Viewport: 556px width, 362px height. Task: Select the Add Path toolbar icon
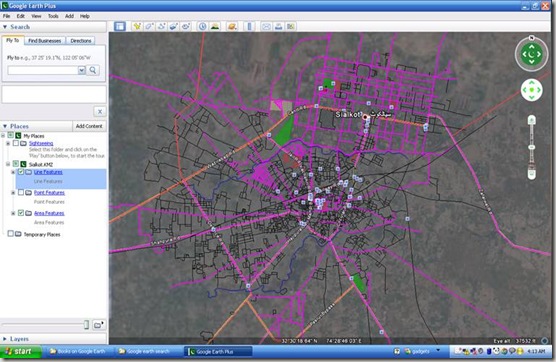[161, 27]
